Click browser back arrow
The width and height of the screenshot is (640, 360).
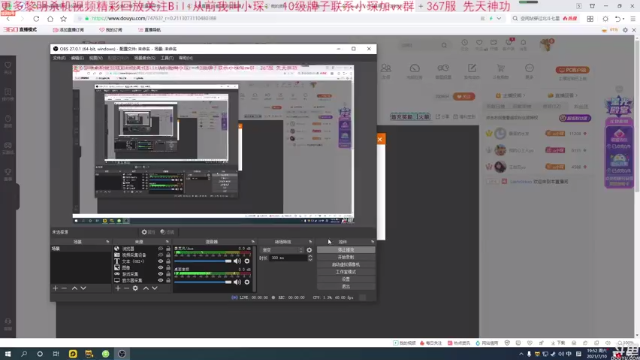9,19
